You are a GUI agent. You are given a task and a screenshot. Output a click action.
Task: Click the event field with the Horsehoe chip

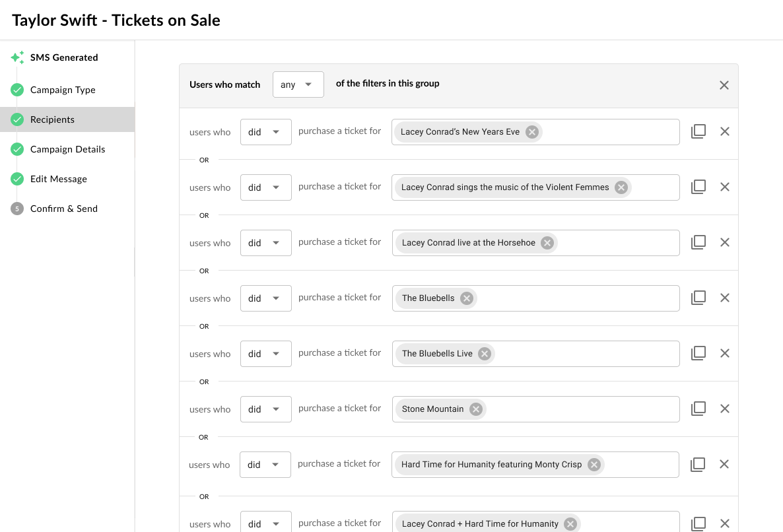(536, 242)
